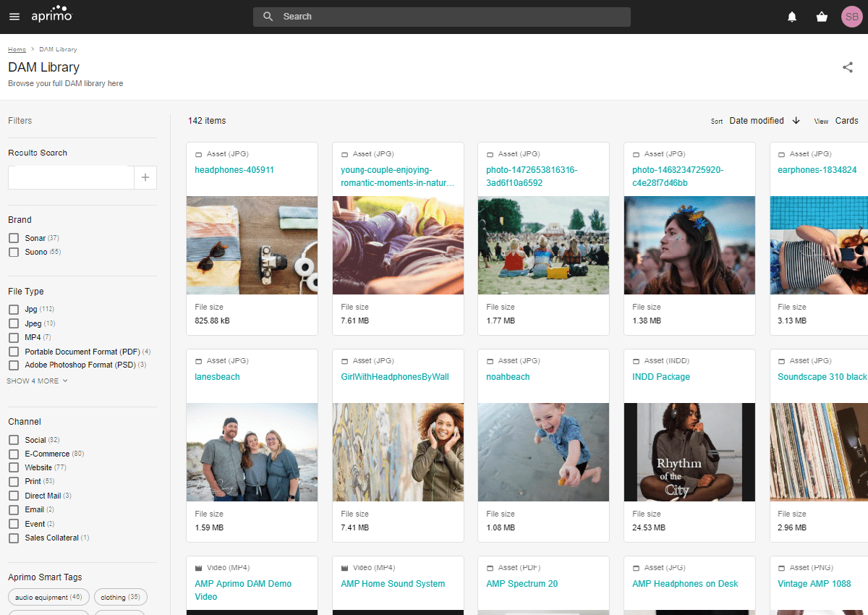Click the noahbeach image thumbnail
This screenshot has width=868, height=615.
point(543,452)
